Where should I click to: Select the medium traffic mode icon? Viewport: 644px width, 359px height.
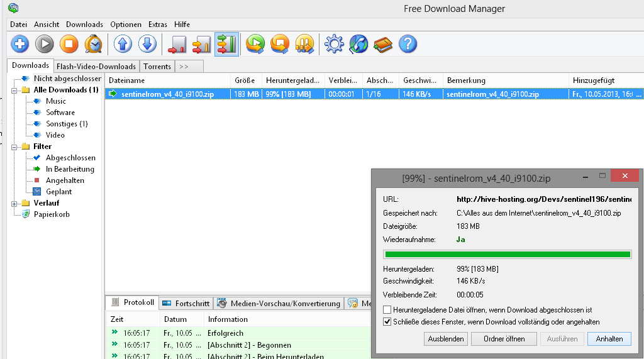pos(202,44)
